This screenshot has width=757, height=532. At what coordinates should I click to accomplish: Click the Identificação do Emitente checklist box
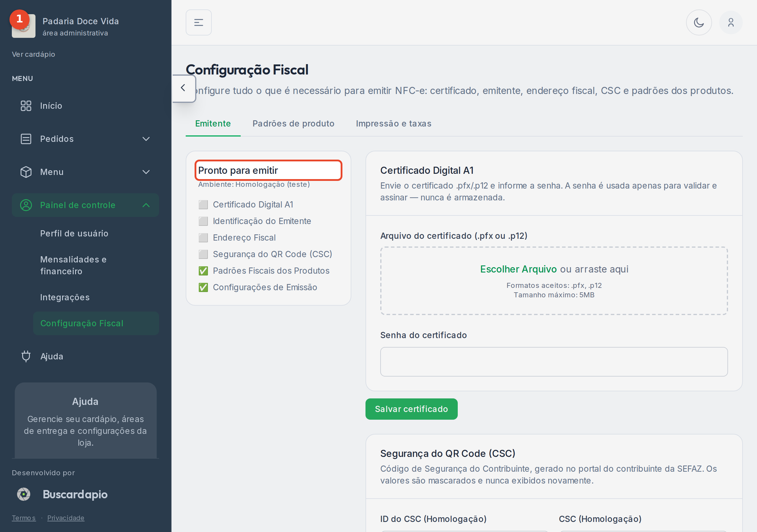(203, 221)
